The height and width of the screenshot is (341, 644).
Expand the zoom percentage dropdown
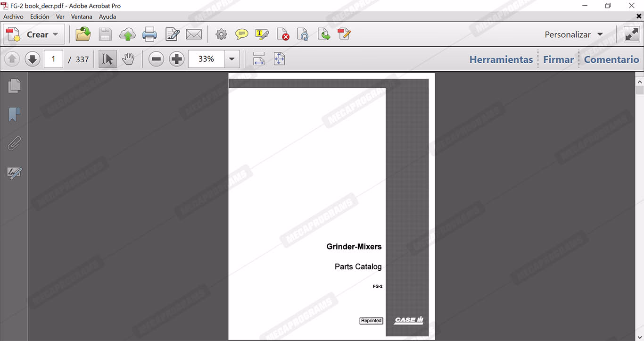(x=231, y=59)
